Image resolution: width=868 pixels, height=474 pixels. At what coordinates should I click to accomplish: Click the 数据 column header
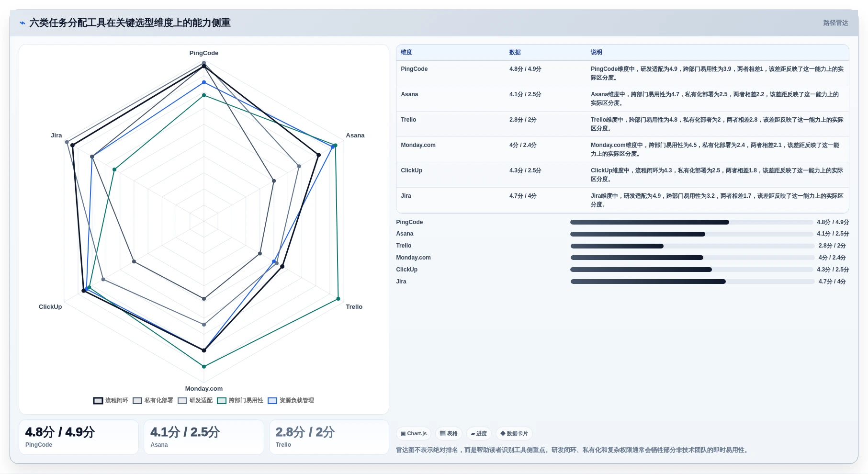pyautogui.click(x=515, y=53)
